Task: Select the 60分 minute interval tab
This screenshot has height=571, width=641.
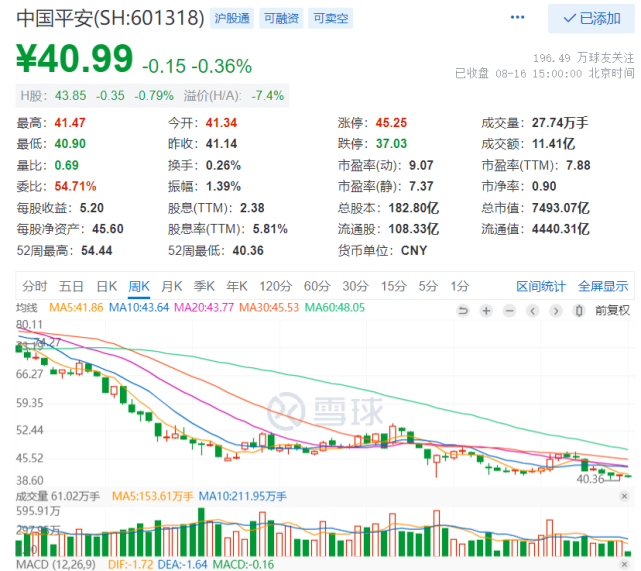Action: [x=316, y=286]
